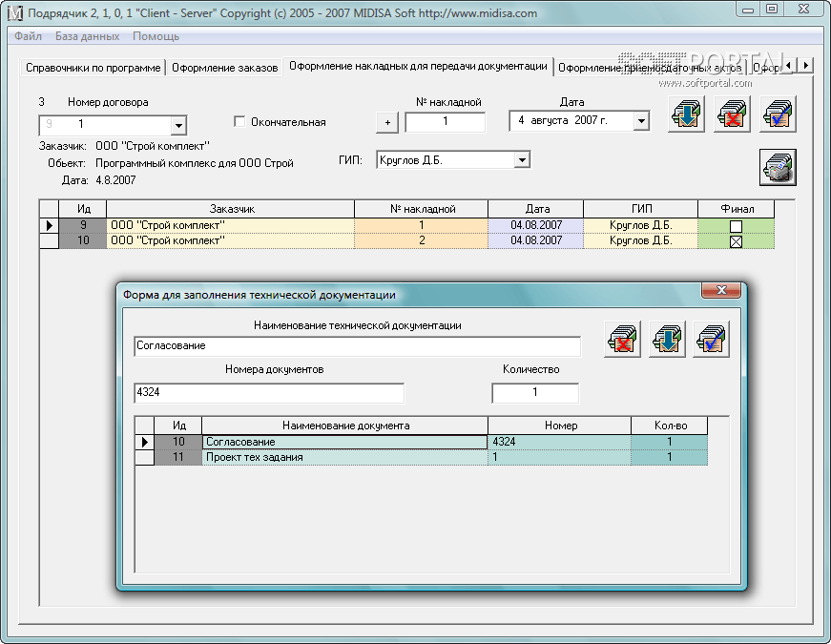
Task: Toggle the Окончательная checkbox
Action: pyautogui.click(x=239, y=122)
